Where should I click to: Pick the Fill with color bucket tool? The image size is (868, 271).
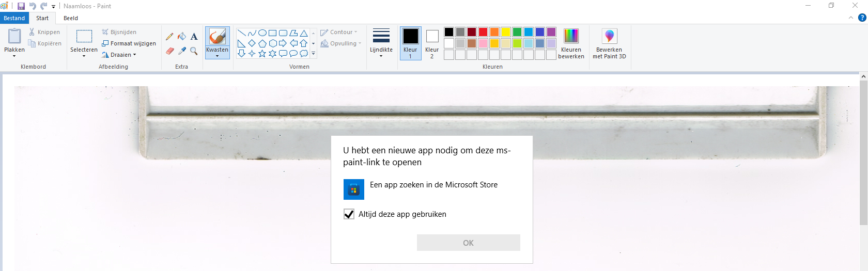[x=182, y=37]
